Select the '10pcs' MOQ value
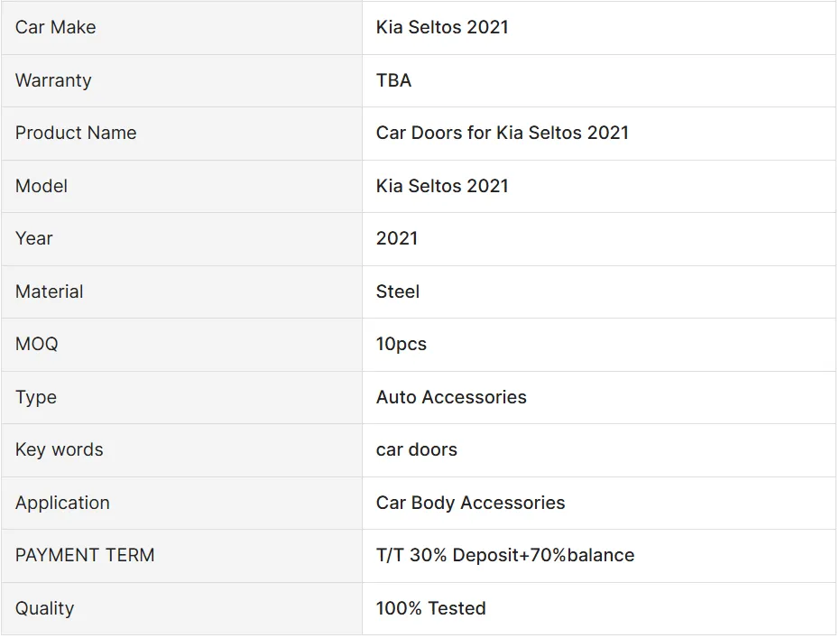 [402, 344]
